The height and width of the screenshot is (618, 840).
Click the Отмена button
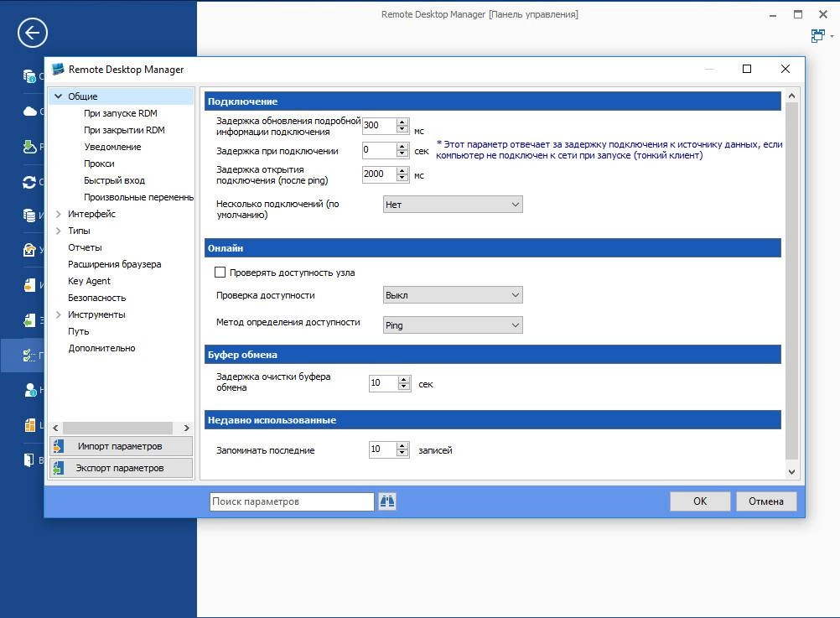coord(766,501)
